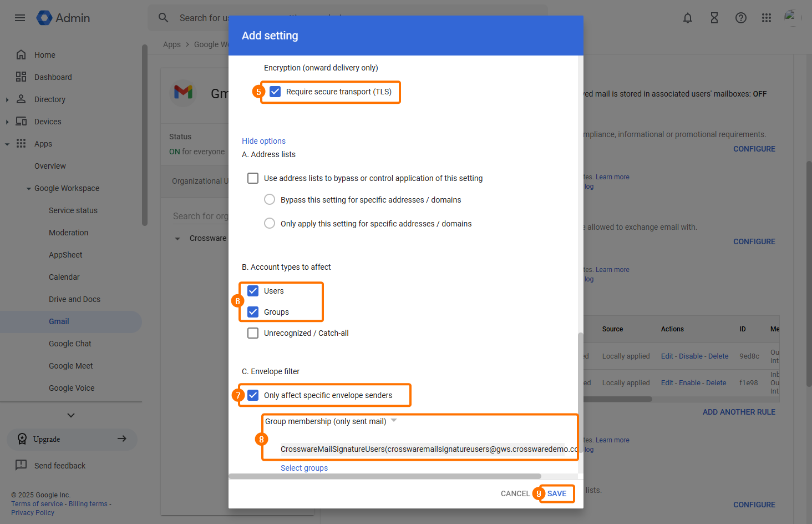Select Bypass this setting for specific addresses

(270, 200)
